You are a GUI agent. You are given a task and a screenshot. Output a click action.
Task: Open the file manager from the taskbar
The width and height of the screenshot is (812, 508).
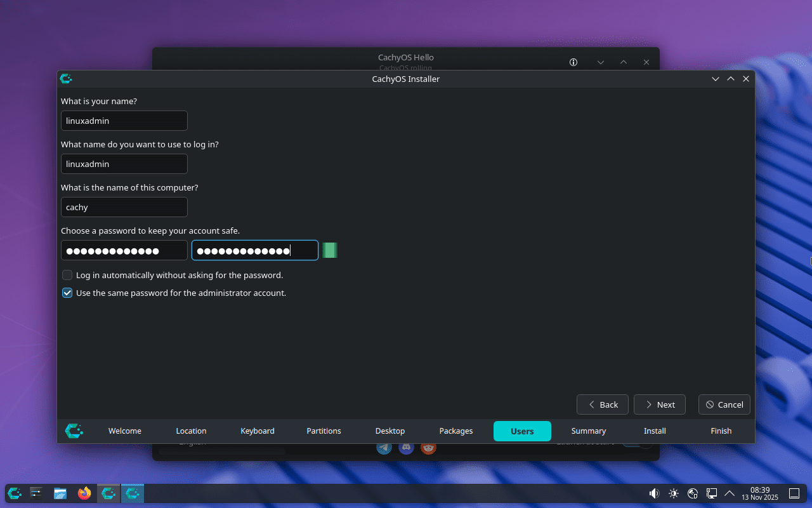(x=60, y=493)
